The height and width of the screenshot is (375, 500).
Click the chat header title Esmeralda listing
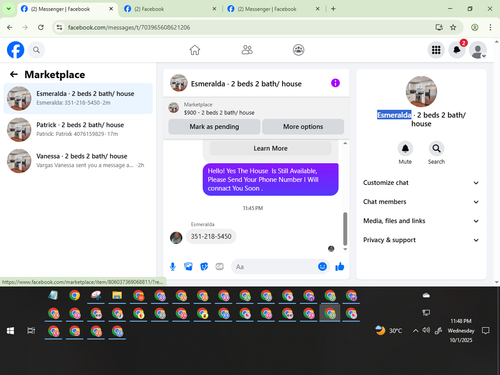coord(246,84)
